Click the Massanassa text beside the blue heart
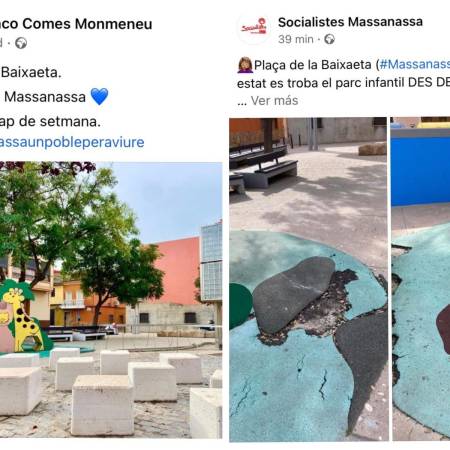Image resolution: width=450 pixels, height=450 pixels. tap(45, 97)
